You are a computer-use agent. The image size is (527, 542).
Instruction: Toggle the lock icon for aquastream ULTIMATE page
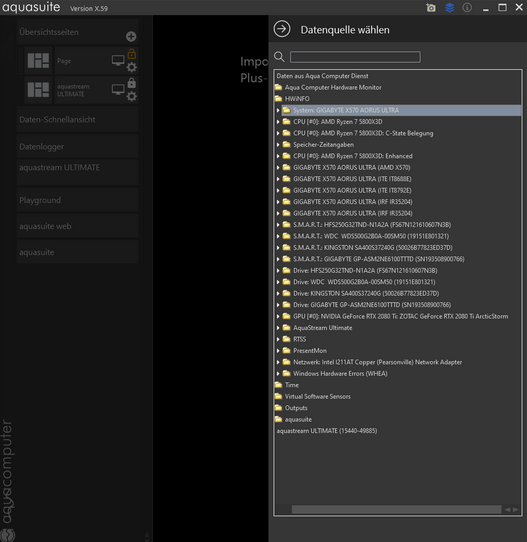pos(132,83)
